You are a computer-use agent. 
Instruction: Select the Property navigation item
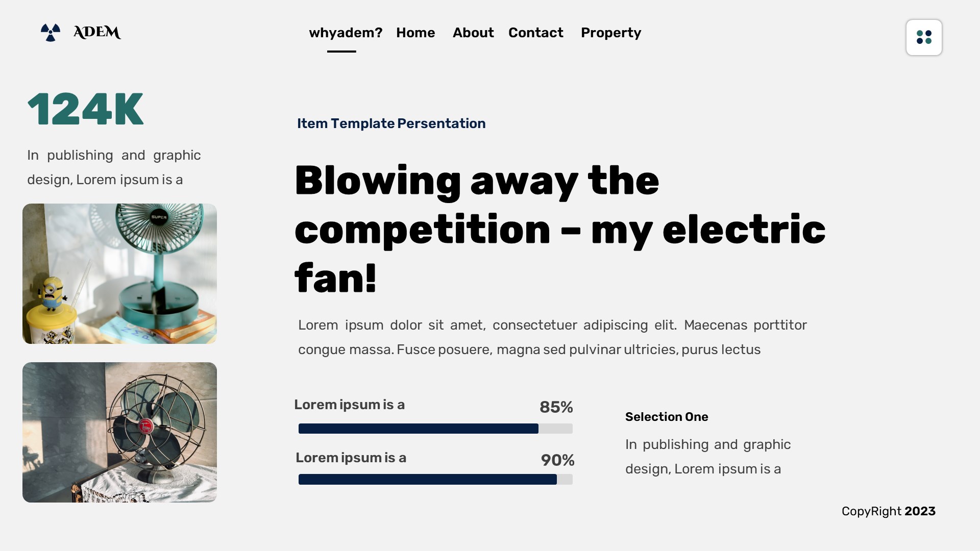tap(611, 33)
